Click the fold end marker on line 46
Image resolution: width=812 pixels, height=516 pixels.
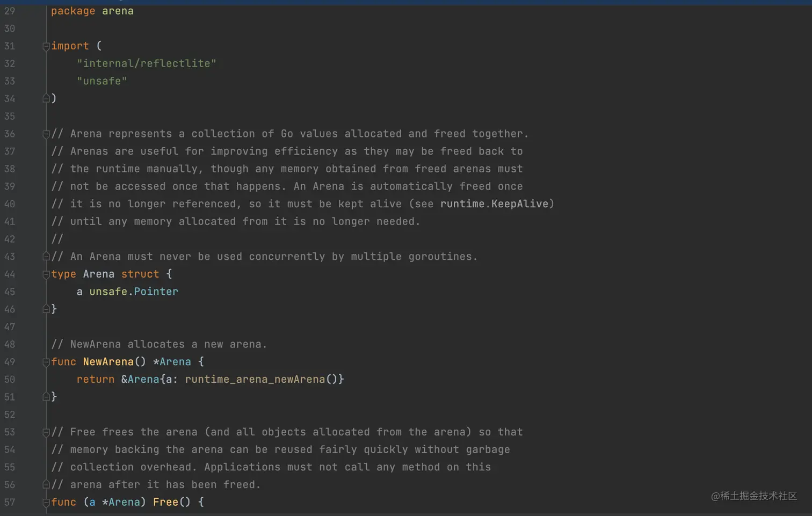point(46,309)
